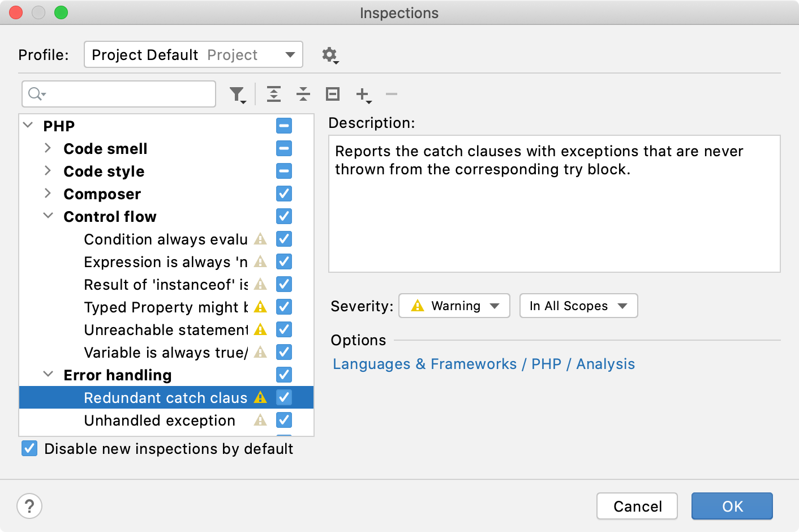Open the profile gear settings menu
This screenshot has width=799, height=532.
click(x=330, y=55)
